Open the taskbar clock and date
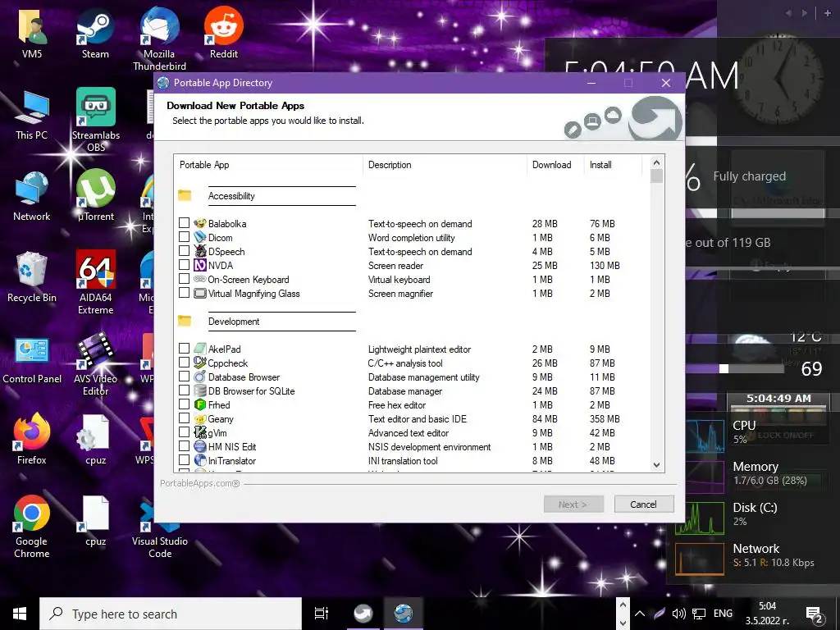The height and width of the screenshot is (630, 840). pyautogui.click(x=767, y=614)
